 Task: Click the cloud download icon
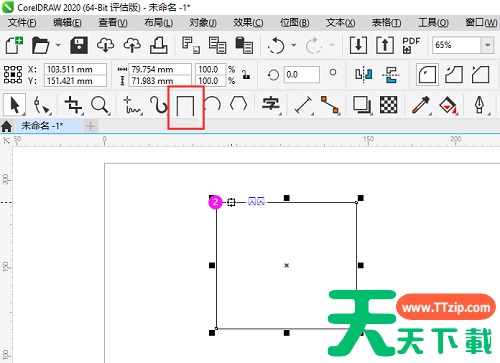[105, 45]
